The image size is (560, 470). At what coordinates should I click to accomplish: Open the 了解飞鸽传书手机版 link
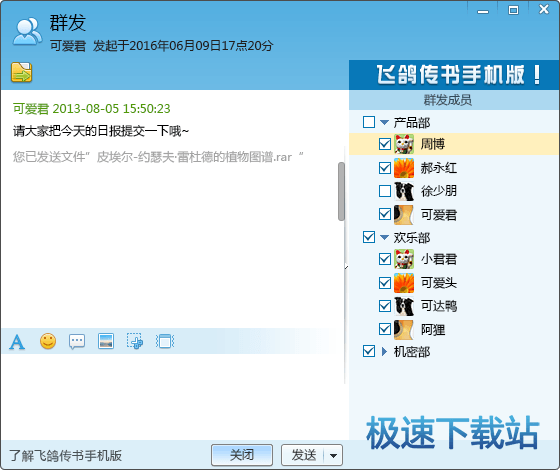[x=65, y=456]
